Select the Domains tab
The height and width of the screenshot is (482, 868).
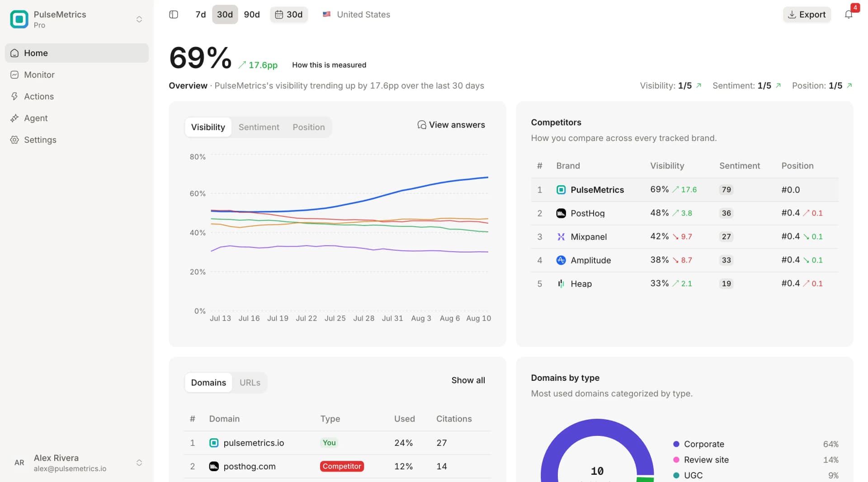208,383
